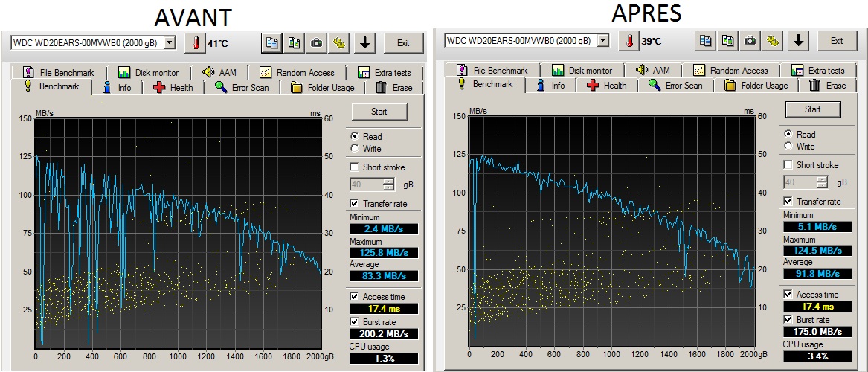Open File Benchmark tab in APRES window
868x372 pixels.
tap(492, 70)
